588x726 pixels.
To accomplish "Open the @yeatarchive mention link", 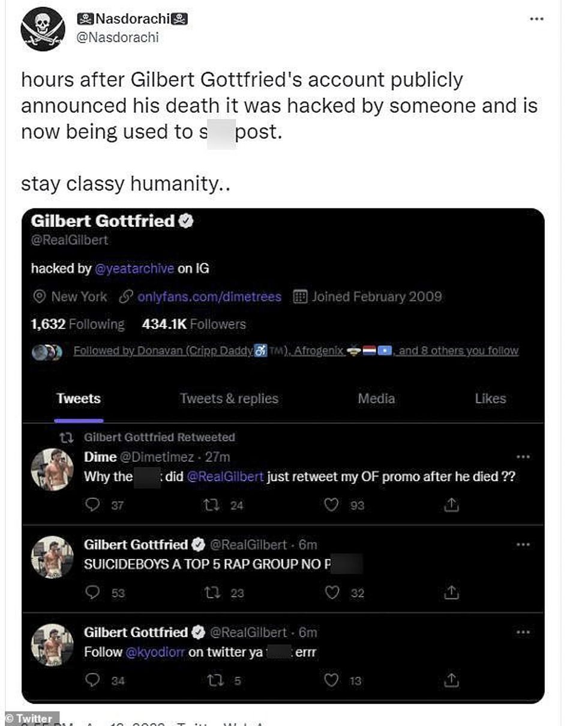I will click(x=134, y=268).
